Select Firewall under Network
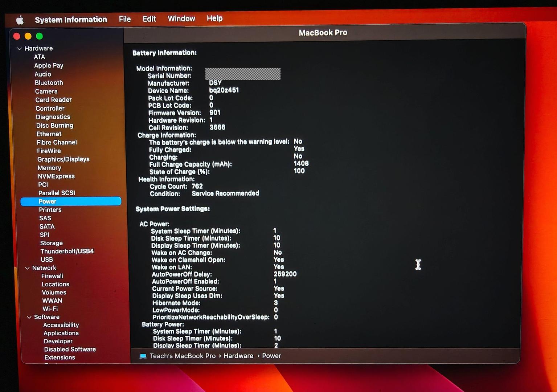 point(52,276)
